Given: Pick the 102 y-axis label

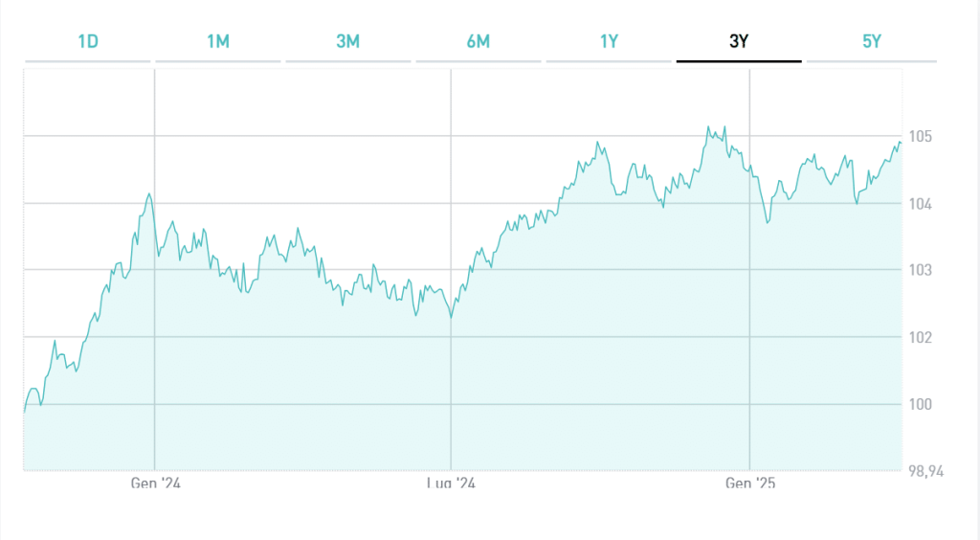Looking at the screenshot, I should (921, 338).
